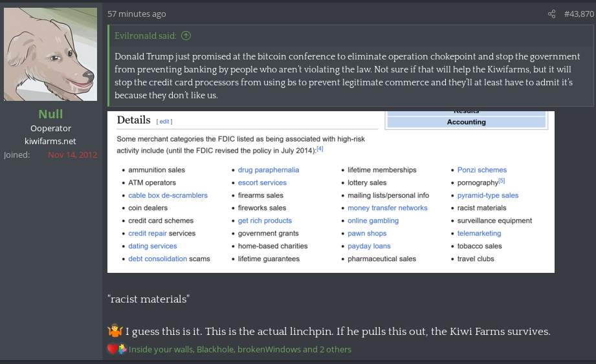Image resolution: width=596 pixels, height=364 pixels.
Task: Open Null's dog avatar picture
Action: [50, 54]
